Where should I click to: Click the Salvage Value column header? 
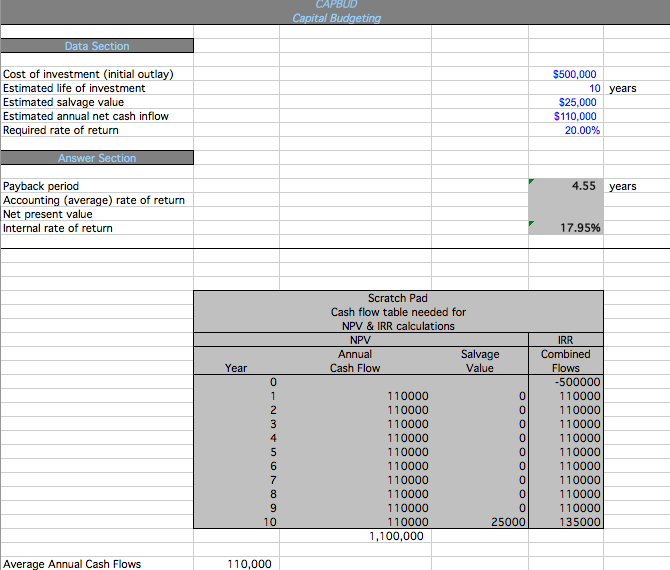point(480,361)
